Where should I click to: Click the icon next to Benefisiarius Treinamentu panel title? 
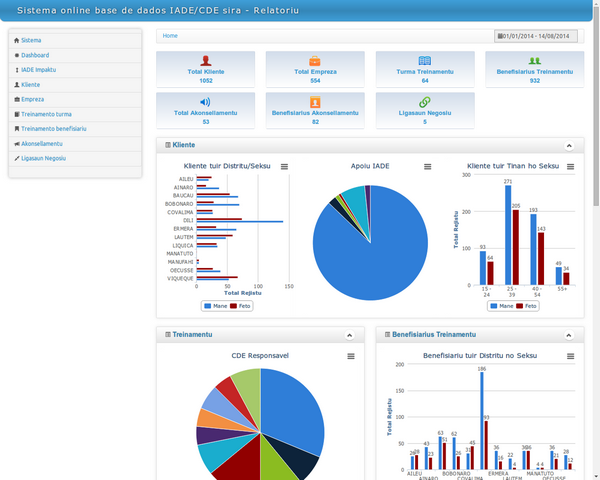tap(387, 335)
